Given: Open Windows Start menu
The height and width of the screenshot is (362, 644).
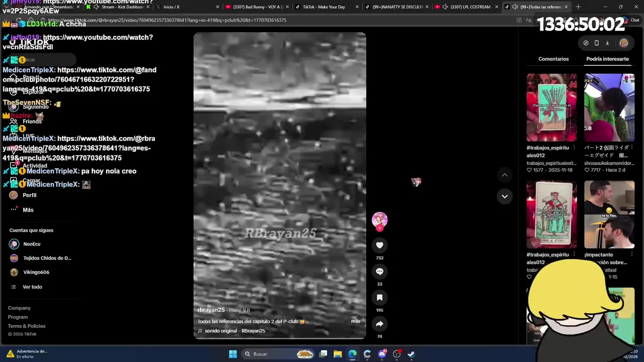Looking at the screenshot, I should pyautogui.click(x=233, y=354).
